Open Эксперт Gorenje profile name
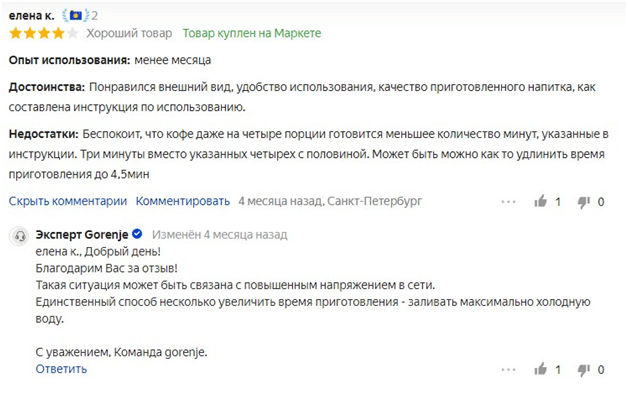This screenshot has width=628, height=396. (82, 234)
